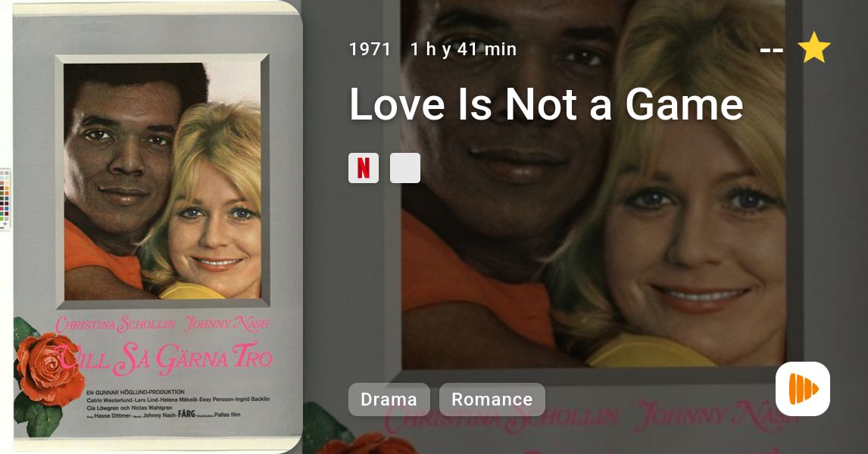Select the Vill Så Gärna Tro poster title
Image resolution: width=868 pixels, height=454 pixels.
(164, 358)
